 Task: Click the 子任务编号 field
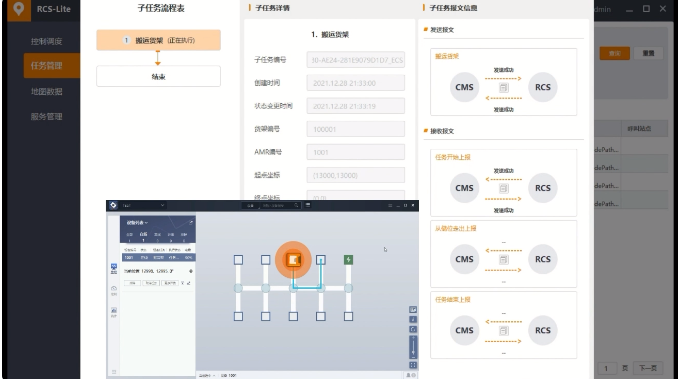[355, 60]
